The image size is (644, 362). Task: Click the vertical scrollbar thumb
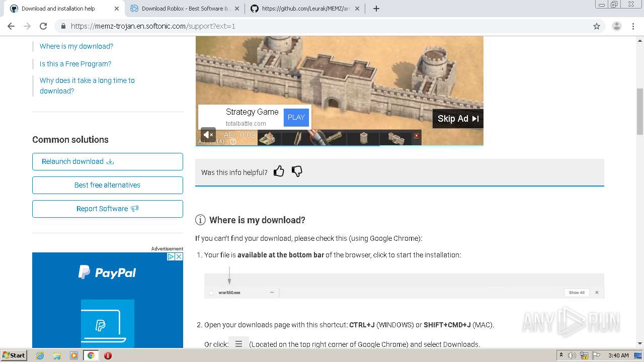[x=640, y=112]
